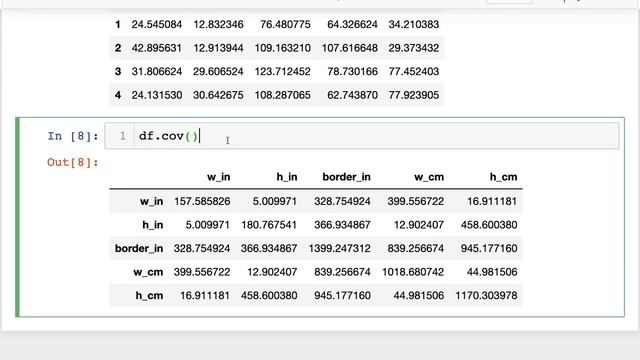Click the w_cm row label

pyautogui.click(x=148, y=272)
